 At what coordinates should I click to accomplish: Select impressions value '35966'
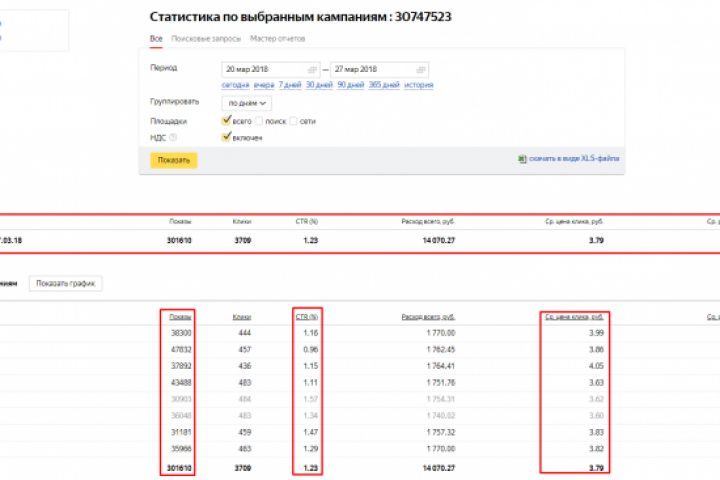(181, 449)
